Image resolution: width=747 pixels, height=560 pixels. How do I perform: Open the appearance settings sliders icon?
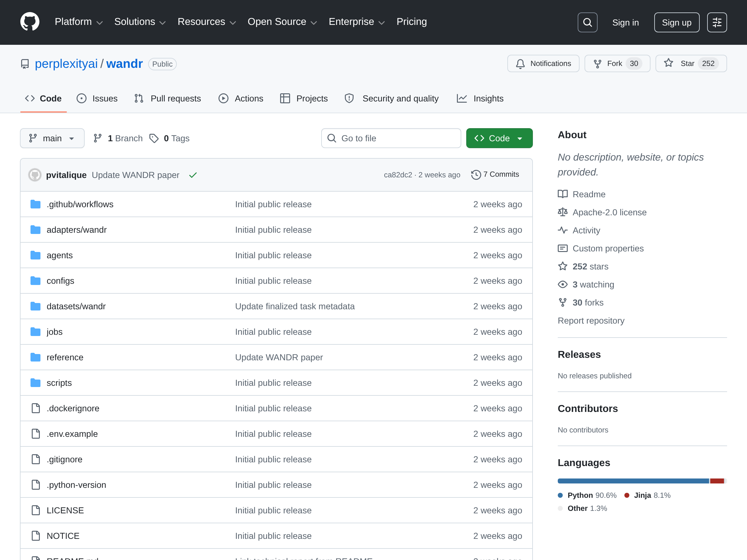(x=717, y=22)
